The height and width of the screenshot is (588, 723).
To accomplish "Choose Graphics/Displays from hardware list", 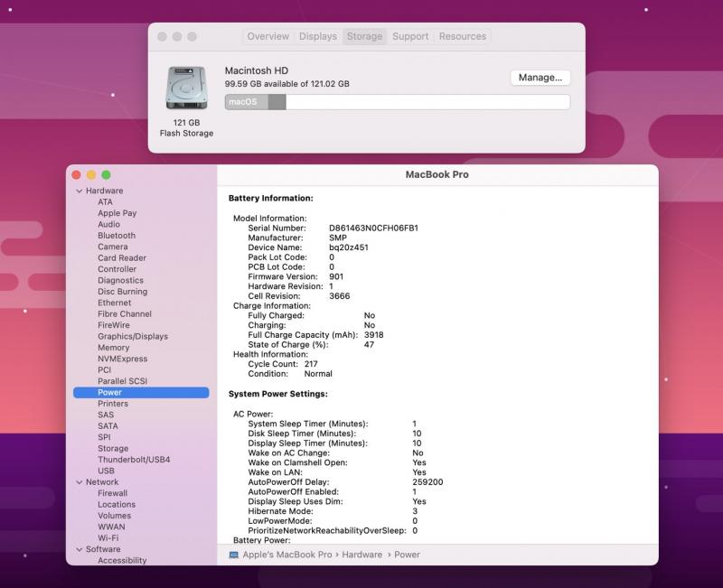I will click(133, 337).
